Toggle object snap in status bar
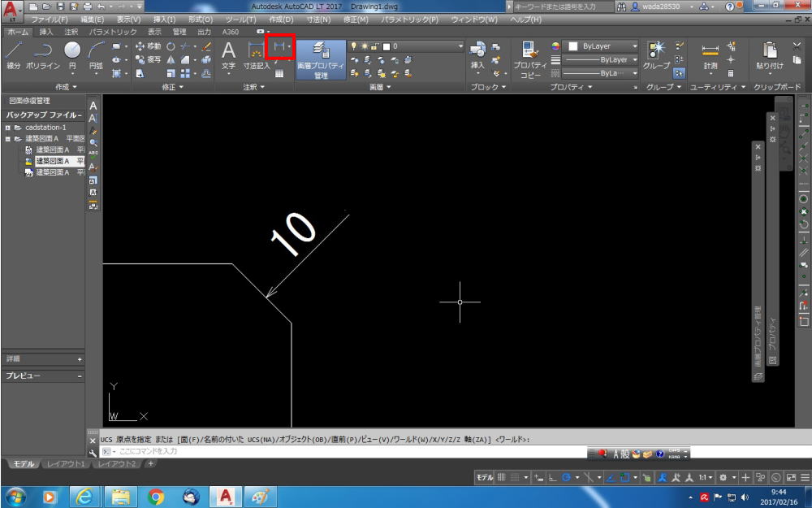Image resolution: width=812 pixels, height=508 pixels. point(625,477)
